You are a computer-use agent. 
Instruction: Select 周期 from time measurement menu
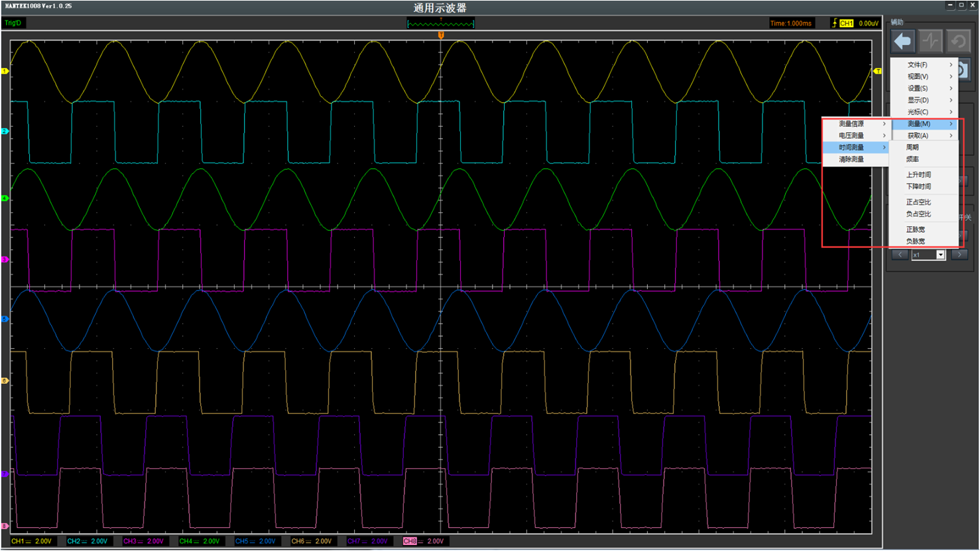[912, 147]
